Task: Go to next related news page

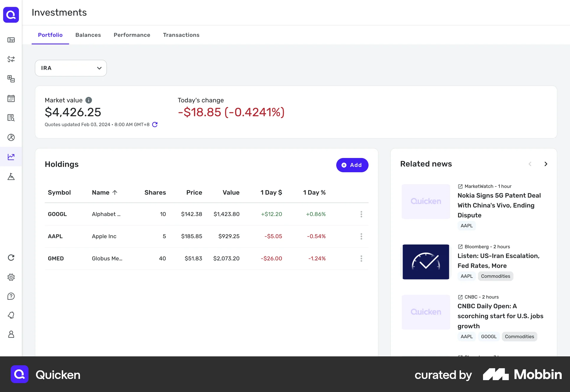Action: click(x=546, y=164)
